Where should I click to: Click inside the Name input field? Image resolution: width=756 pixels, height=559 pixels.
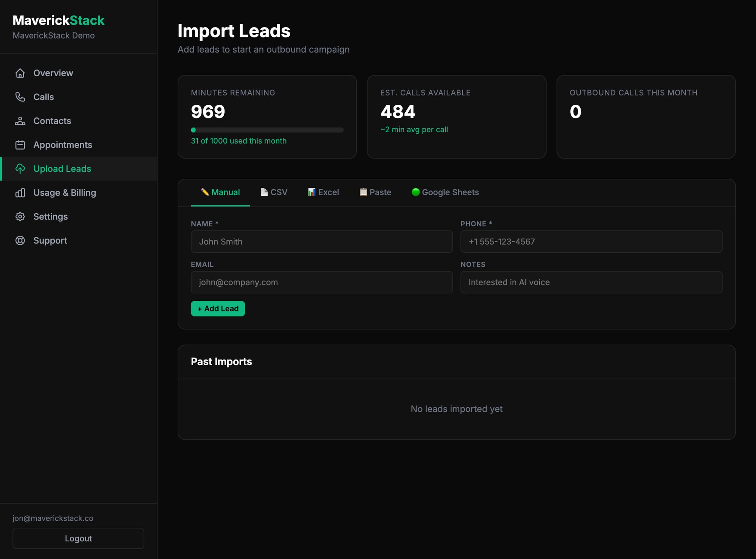321,242
